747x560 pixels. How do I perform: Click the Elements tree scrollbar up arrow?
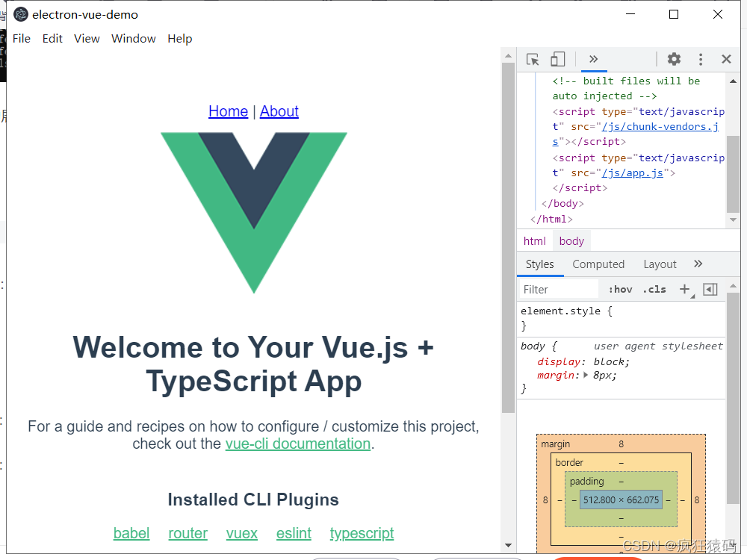click(x=733, y=81)
